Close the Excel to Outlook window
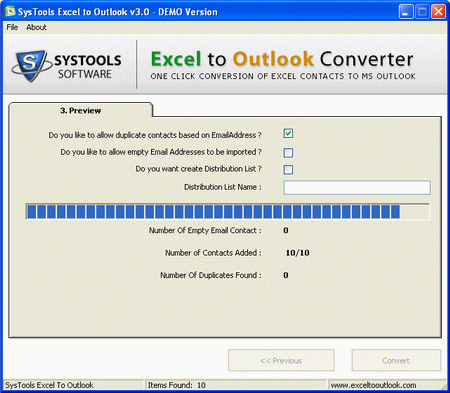The height and width of the screenshot is (393, 450). [439, 12]
